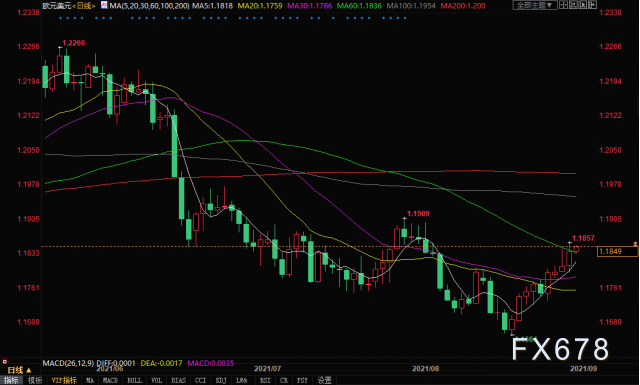Click the 2021/08 date axis label

point(426,369)
